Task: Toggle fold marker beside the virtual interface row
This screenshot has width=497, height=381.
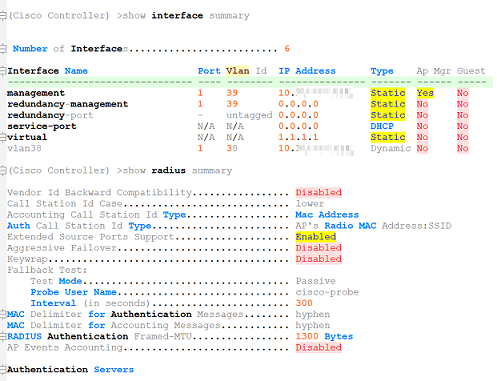Action: (3, 137)
